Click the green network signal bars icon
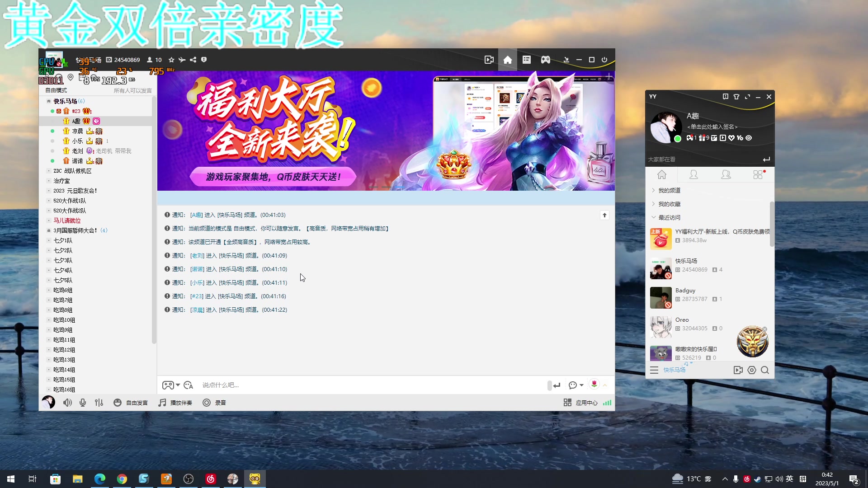This screenshot has height=488, width=868. [x=607, y=403]
